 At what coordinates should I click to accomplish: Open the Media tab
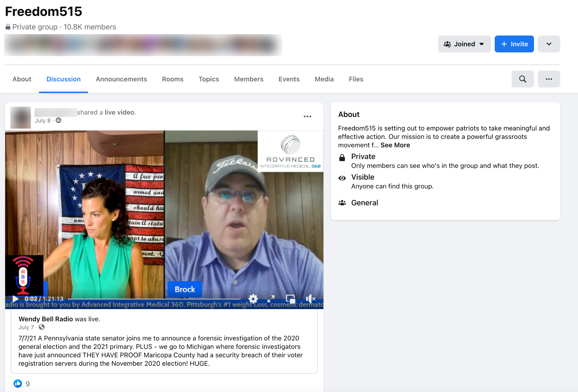pos(324,79)
